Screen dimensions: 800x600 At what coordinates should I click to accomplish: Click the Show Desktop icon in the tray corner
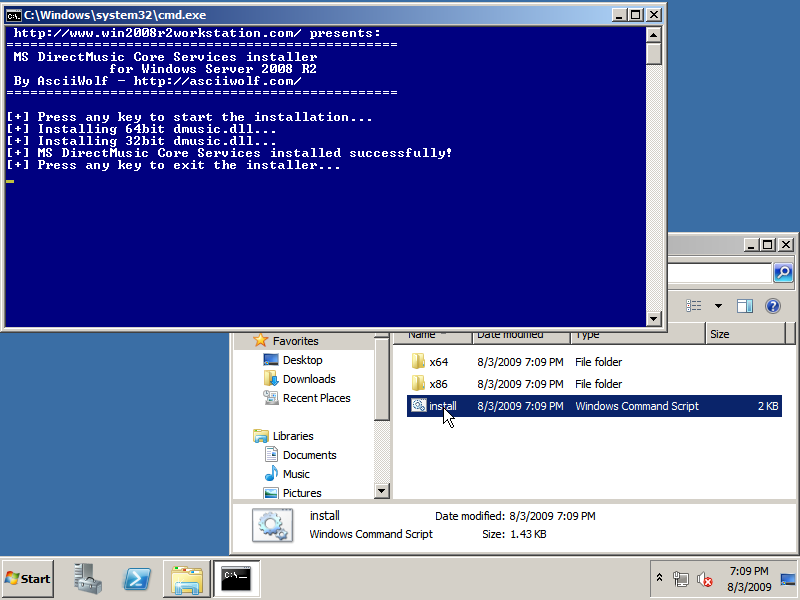[788, 579]
